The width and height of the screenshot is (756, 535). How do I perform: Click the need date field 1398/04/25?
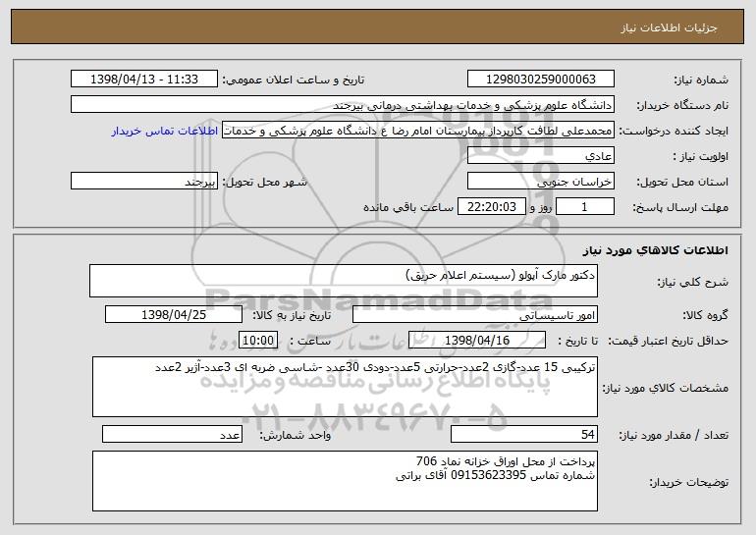coord(174,315)
